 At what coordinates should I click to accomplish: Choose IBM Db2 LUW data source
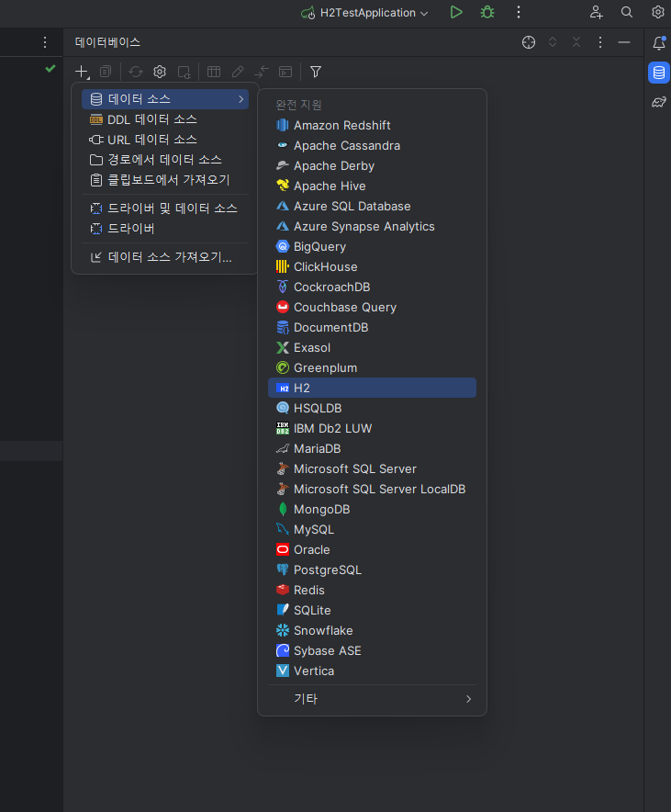[x=372, y=428]
